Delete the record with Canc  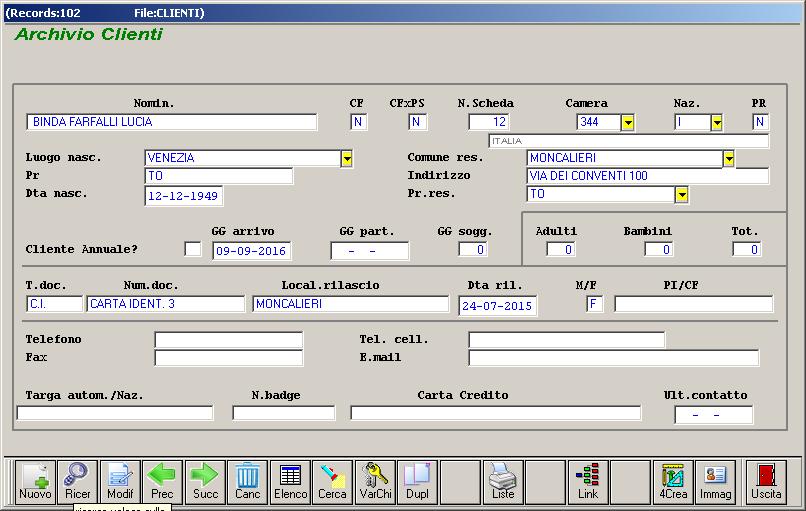247,482
